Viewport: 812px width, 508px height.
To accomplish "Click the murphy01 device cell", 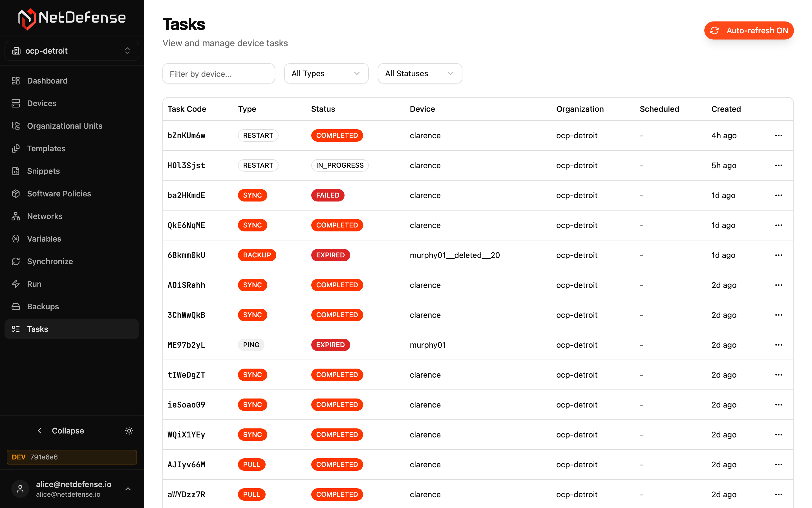I will coord(427,345).
